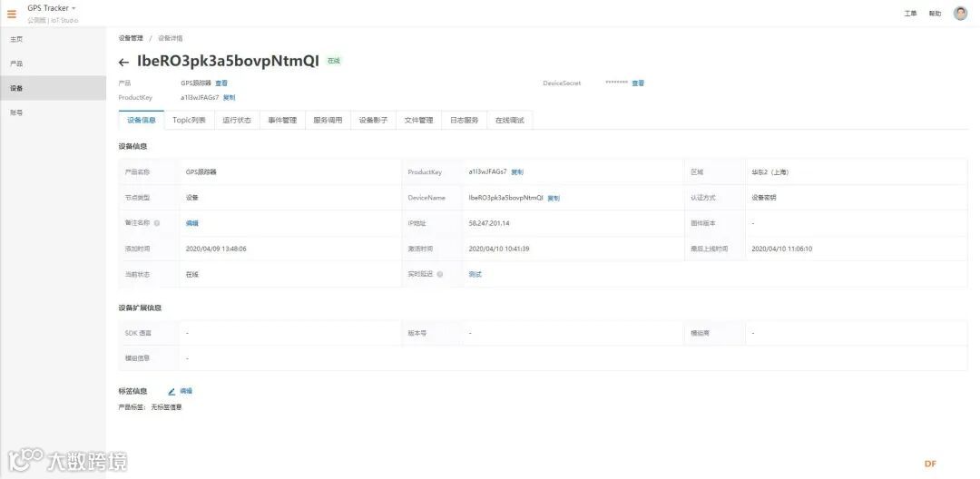The width and height of the screenshot is (980, 479).
Task: Click 在线 in the 当前状态 row
Action: click(x=191, y=274)
